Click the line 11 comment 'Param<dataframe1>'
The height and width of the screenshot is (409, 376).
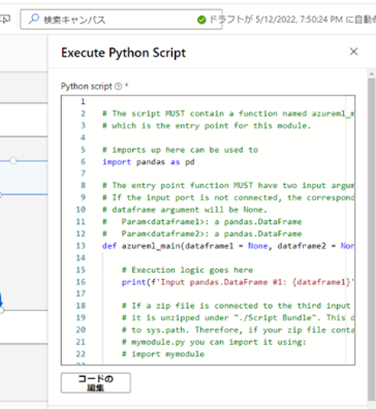click(202, 222)
